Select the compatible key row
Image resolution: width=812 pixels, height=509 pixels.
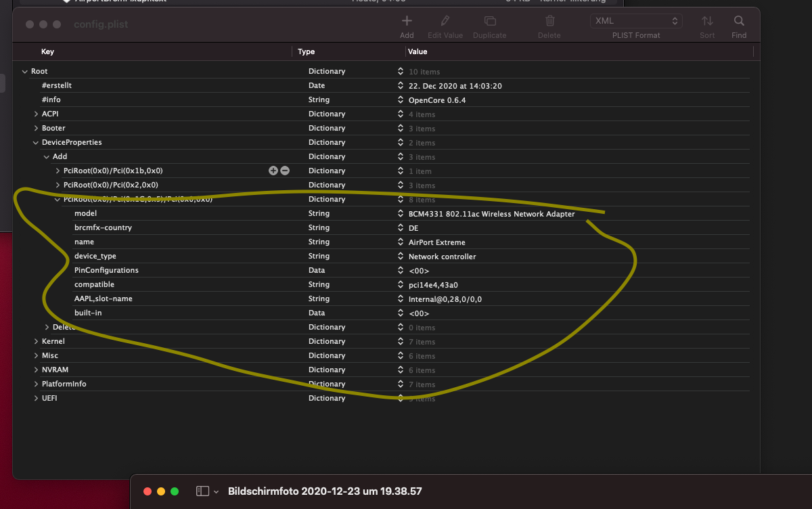[94, 284]
